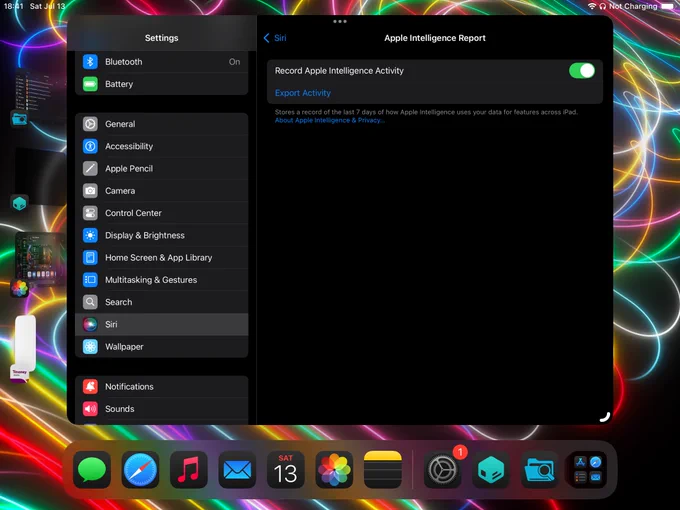
Task: Click the window resize corner handle
Action: pos(605,417)
